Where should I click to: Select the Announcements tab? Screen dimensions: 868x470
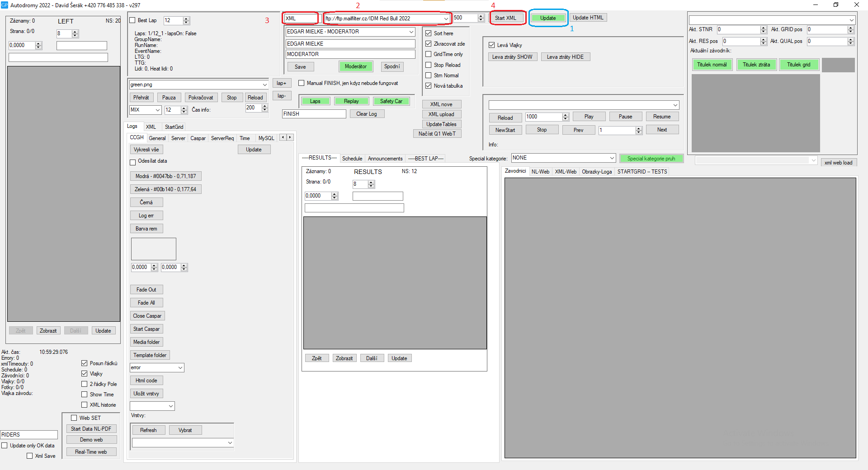(x=385, y=159)
